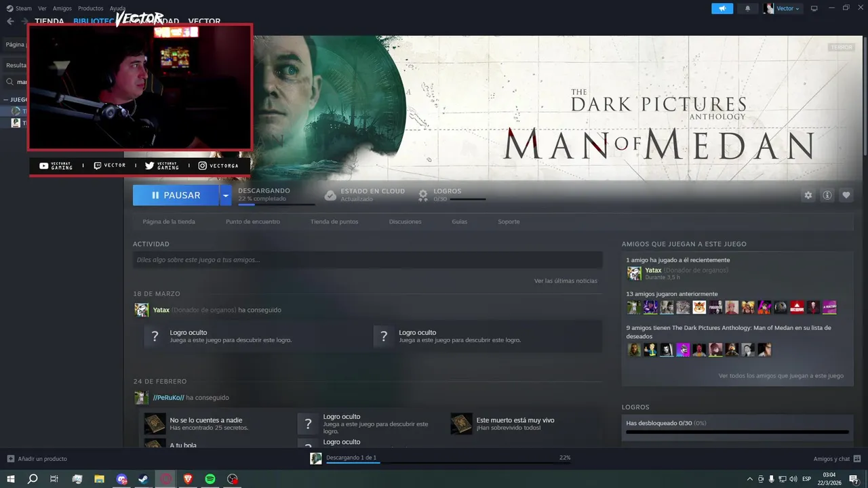This screenshot has height=488, width=868.
Task: Pause the Man of Medan download
Action: point(176,195)
